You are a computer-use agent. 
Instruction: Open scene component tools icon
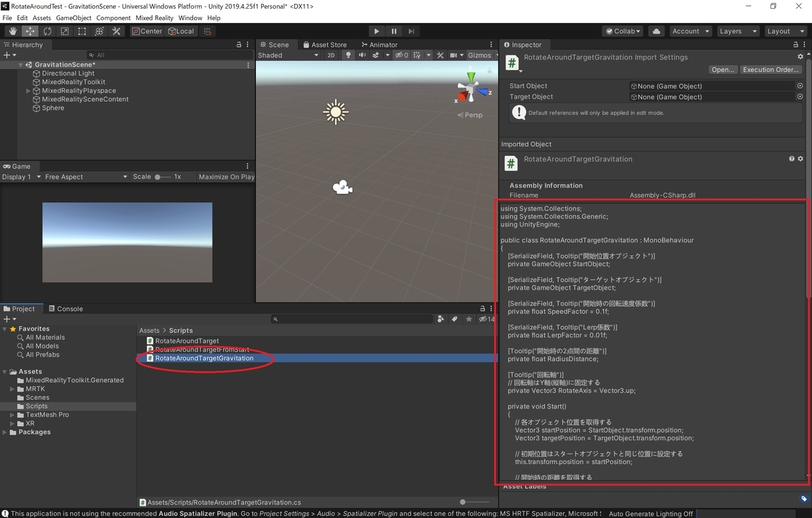click(x=441, y=55)
